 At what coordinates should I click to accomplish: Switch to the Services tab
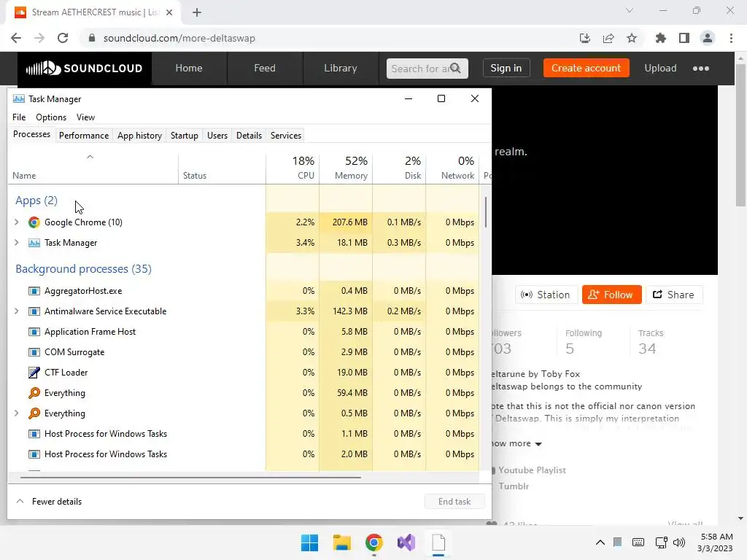(286, 136)
